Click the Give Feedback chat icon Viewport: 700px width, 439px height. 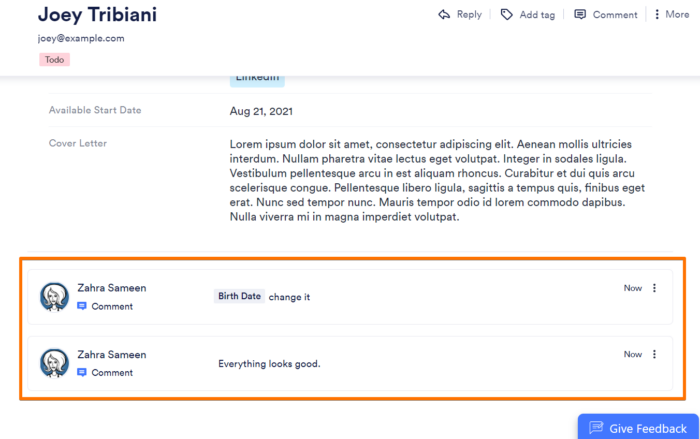click(596, 428)
